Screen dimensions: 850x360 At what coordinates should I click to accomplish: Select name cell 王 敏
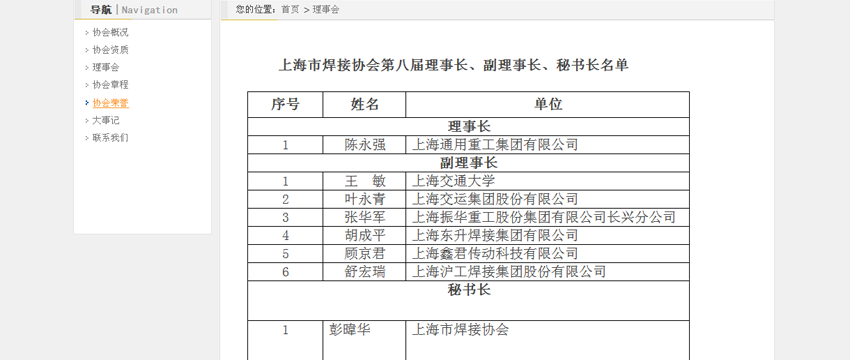pyautogui.click(x=364, y=181)
